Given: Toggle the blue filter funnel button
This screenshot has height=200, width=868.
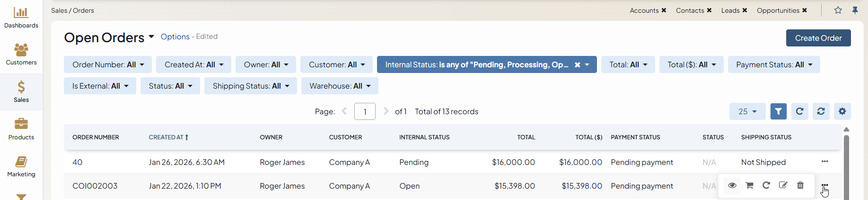Looking at the screenshot, I should pos(778,111).
